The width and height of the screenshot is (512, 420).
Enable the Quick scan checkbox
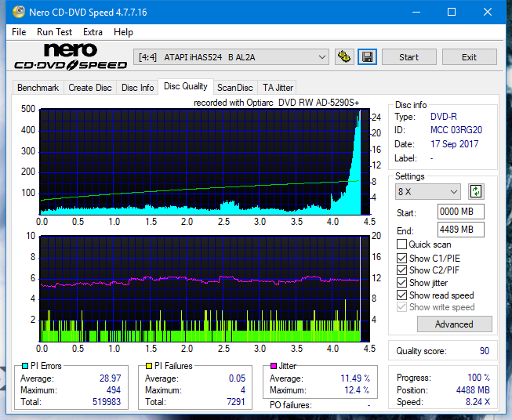[x=401, y=244]
